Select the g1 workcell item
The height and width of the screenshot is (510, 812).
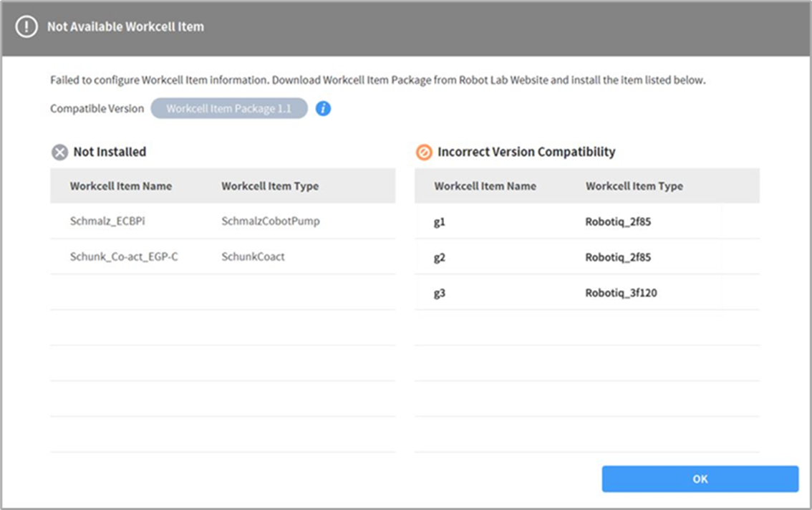click(x=440, y=222)
